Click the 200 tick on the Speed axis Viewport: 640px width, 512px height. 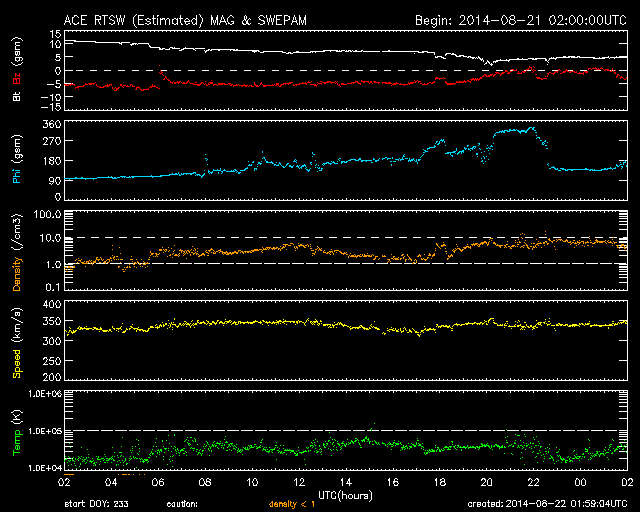point(52,377)
